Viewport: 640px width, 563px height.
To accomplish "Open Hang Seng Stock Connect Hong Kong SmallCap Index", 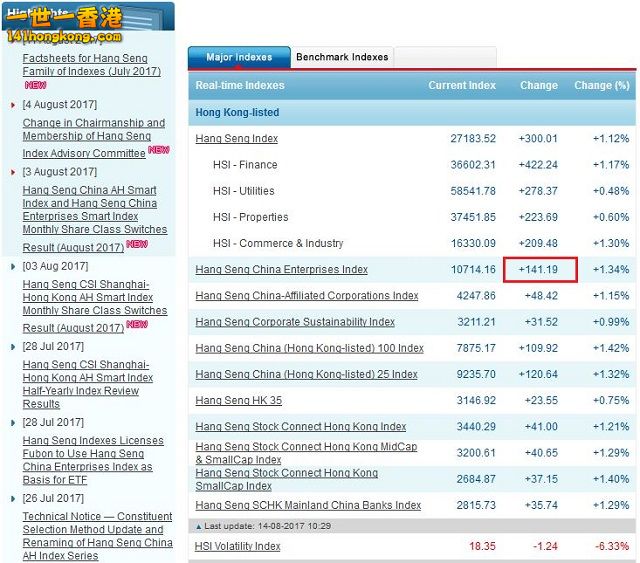I will (x=287, y=479).
